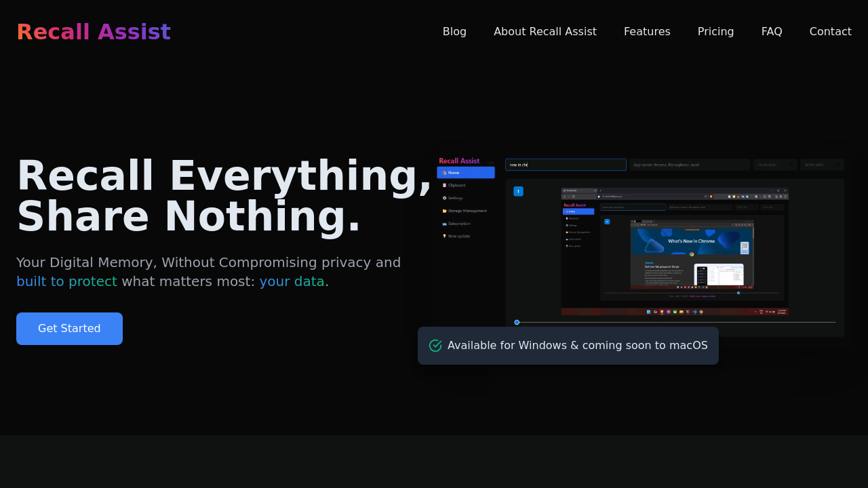This screenshot has width=868, height=488.
Task: Go to About Recall Assist
Action: (x=545, y=32)
